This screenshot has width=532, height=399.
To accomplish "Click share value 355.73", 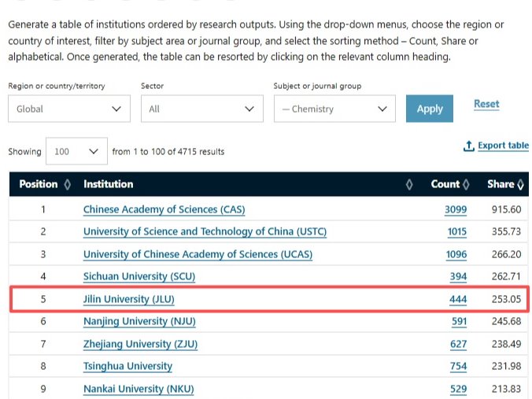I will [x=506, y=231].
